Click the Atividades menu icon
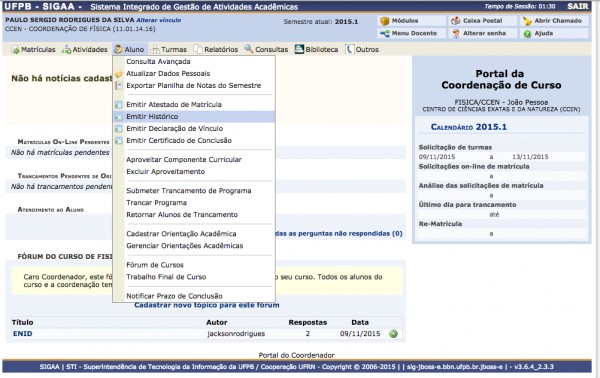 point(66,50)
